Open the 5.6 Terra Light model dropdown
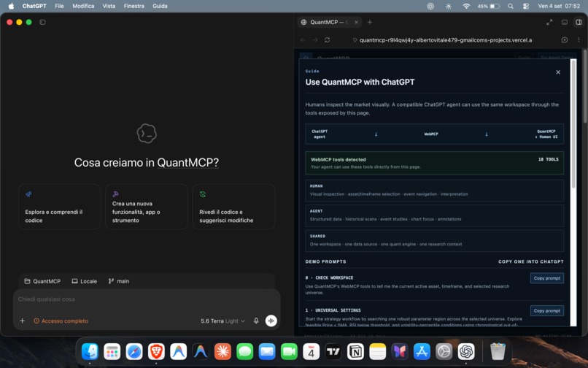 [223, 321]
